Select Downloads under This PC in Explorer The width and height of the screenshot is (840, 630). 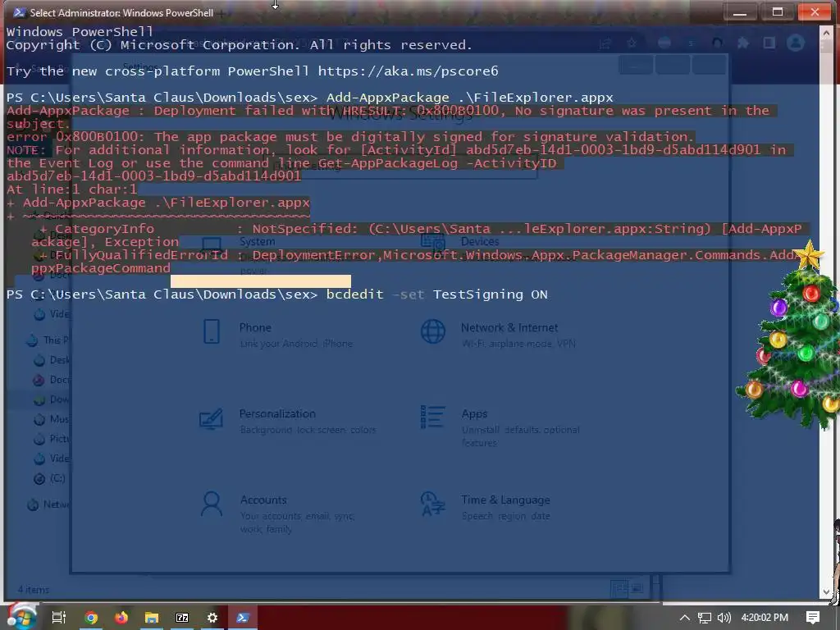pos(52,399)
